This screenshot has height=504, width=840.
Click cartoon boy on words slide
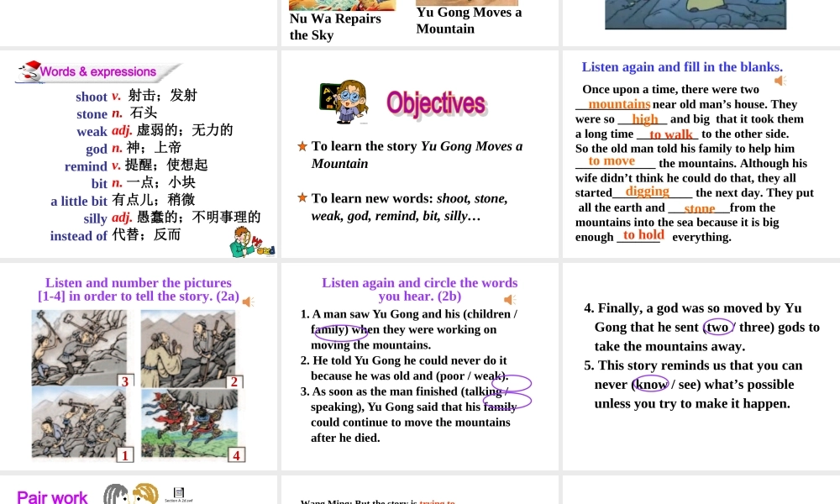(252, 242)
